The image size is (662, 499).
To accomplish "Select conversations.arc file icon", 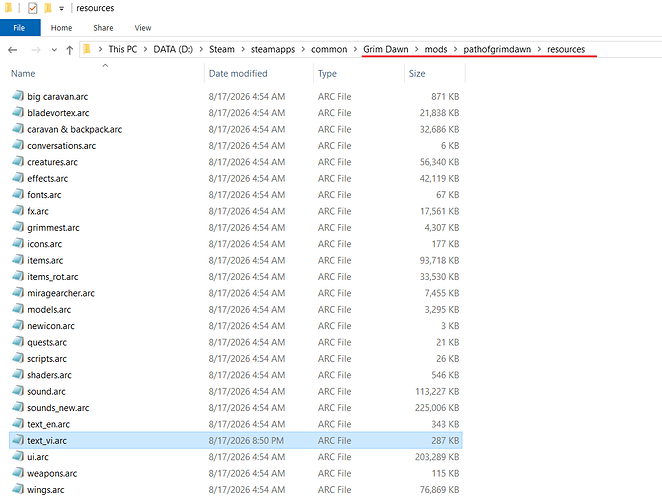I will 18,145.
